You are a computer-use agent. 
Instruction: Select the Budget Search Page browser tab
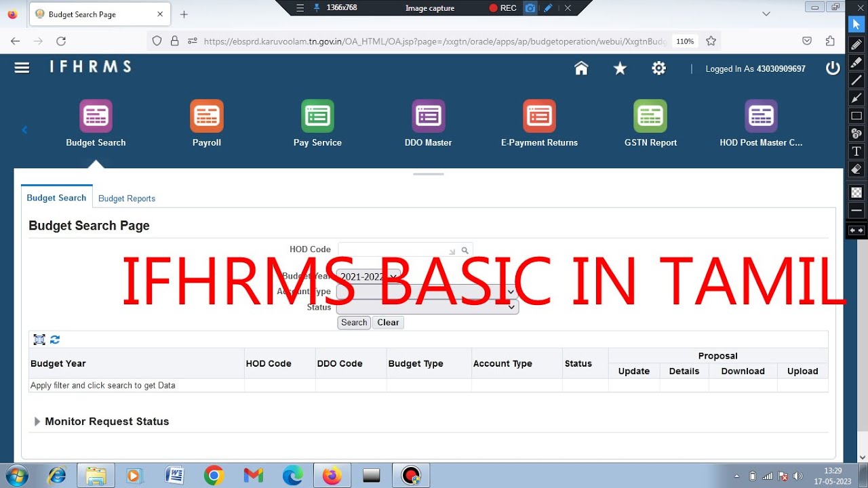[99, 14]
